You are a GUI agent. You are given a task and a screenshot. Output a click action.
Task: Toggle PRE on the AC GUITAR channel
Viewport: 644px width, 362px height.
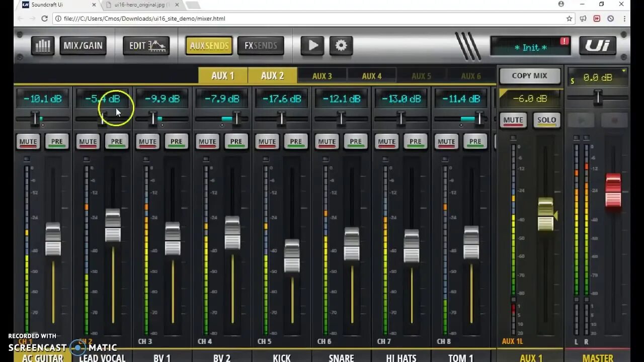click(x=57, y=142)
